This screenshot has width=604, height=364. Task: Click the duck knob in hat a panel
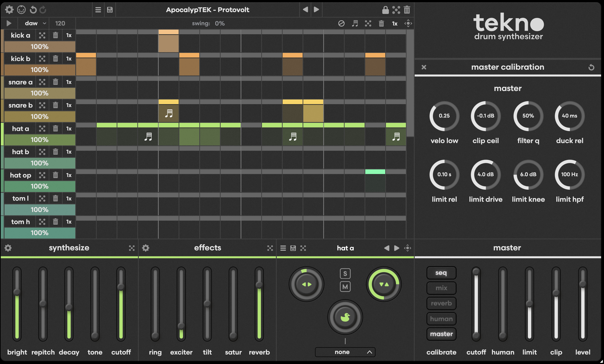tap(345, 317)
